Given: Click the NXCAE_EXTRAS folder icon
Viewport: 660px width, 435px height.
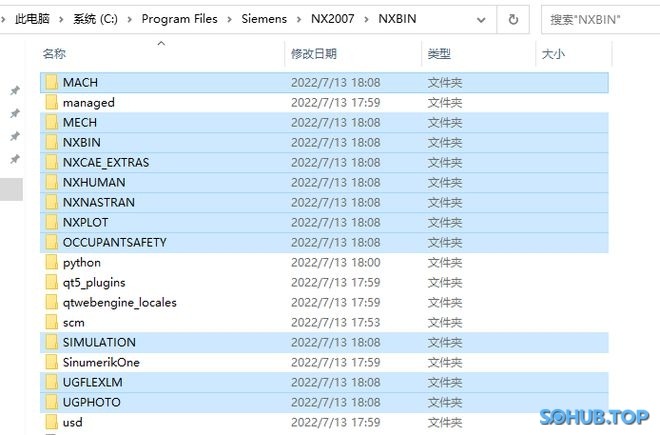Looking at the screenshot, I should pyautogui.click(x=51, y=163).
